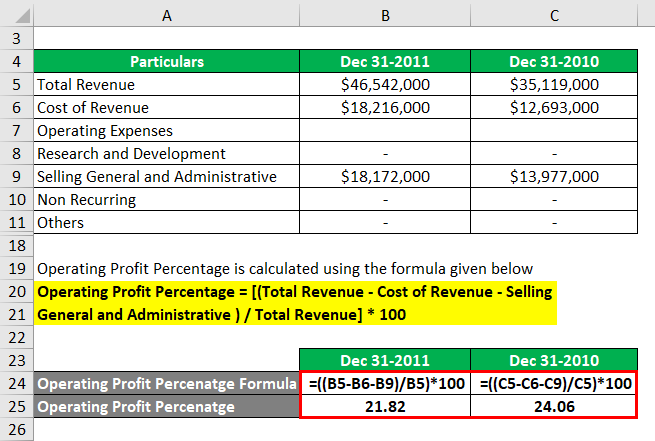The height and width of the screenshot is (441, 655).
Task: Select row 10 header
Action: point(17,199)
